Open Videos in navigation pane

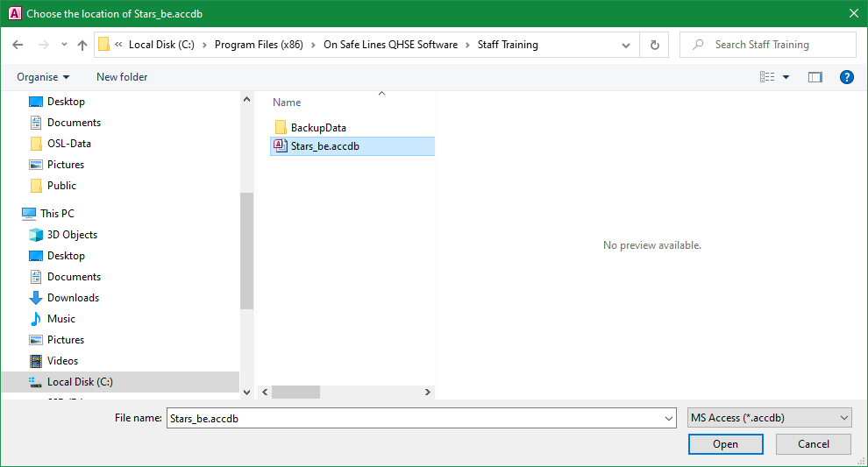pos(62,361)
